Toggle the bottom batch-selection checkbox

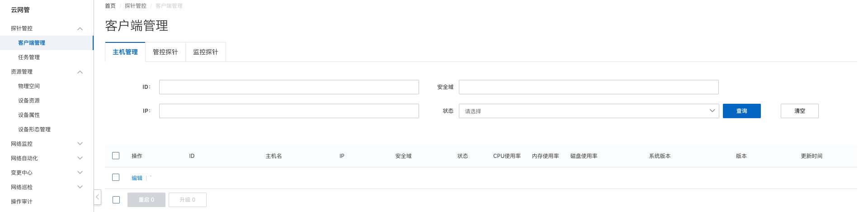tap(116, 200)
